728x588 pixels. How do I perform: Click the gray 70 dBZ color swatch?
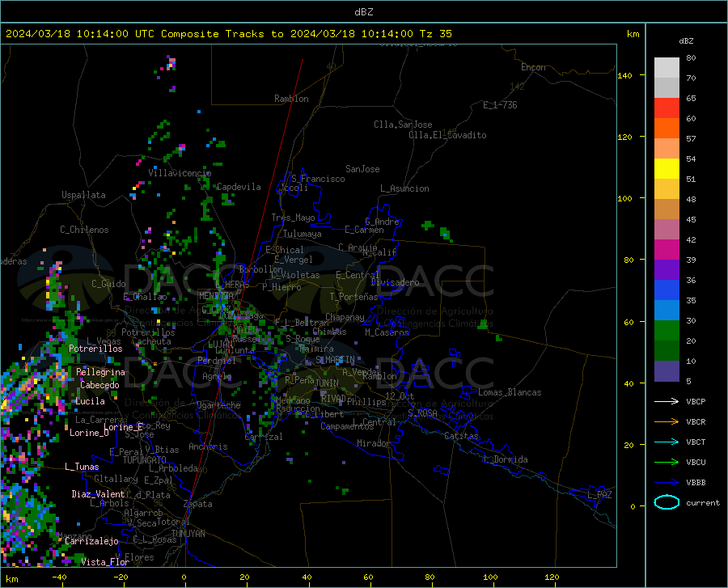click(667, 87)
